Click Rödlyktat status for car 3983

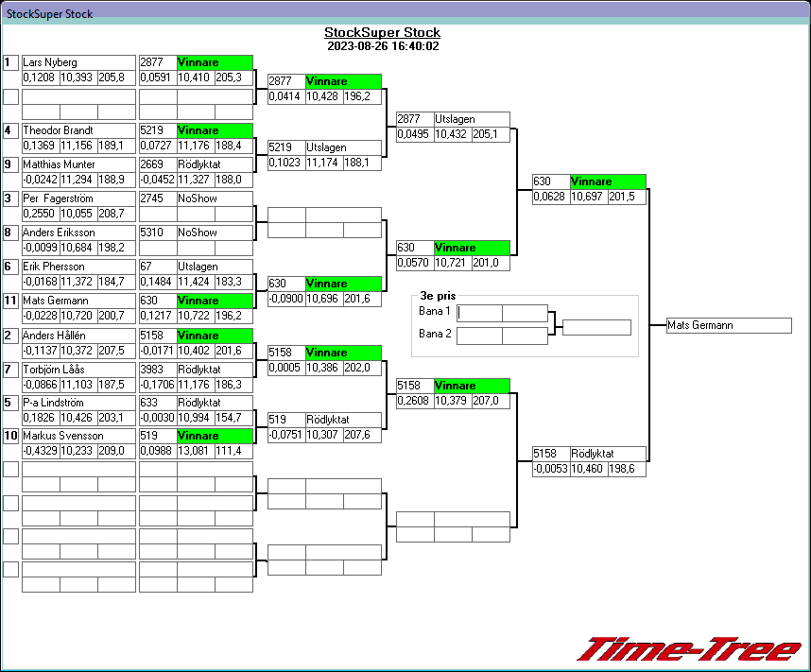point(215,370)
